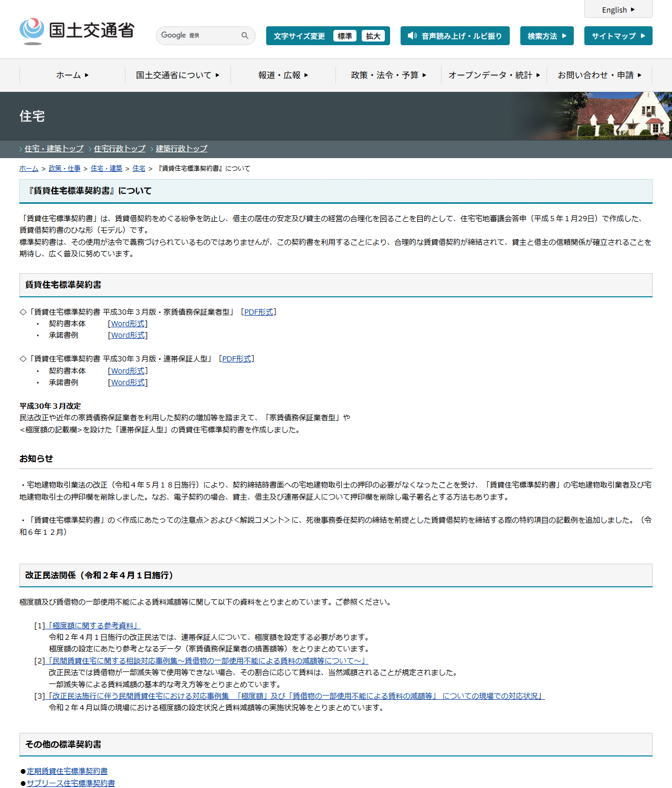The width and height of the screenshot is (672, 788).
Task: Open the サブリース住宅標準契約書 link
Action: point(71,783)
